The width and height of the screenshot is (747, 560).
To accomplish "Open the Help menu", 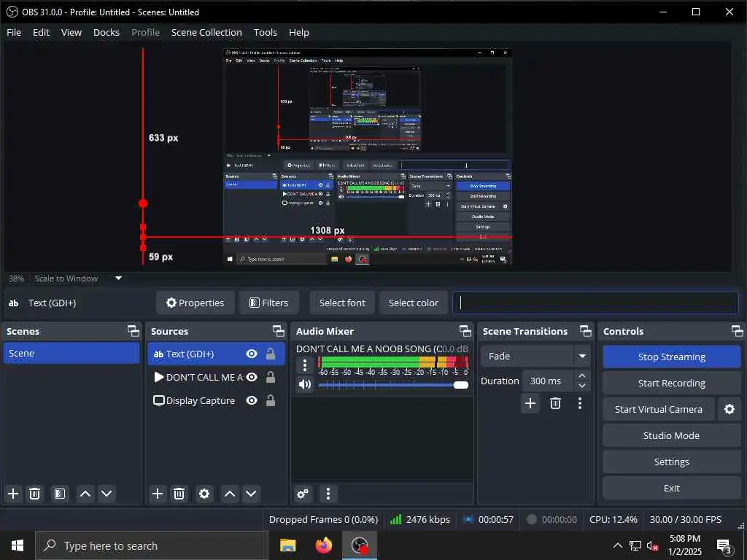I will click(298, 32).
